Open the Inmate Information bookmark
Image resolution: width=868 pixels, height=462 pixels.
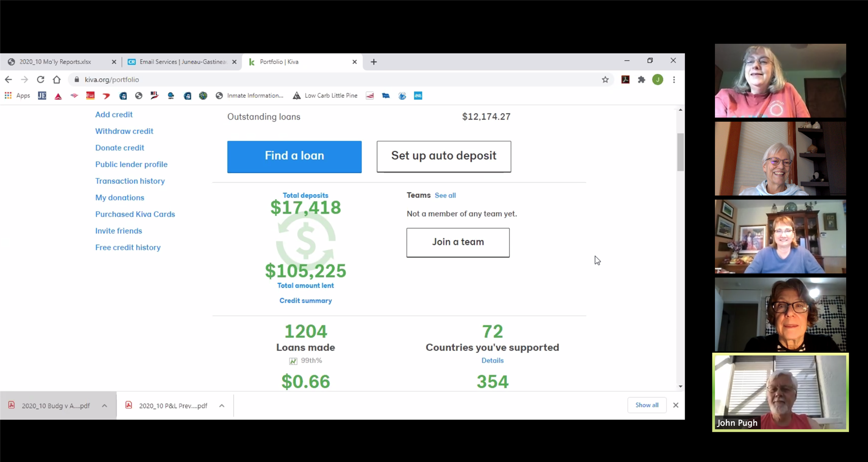(249, 96)
